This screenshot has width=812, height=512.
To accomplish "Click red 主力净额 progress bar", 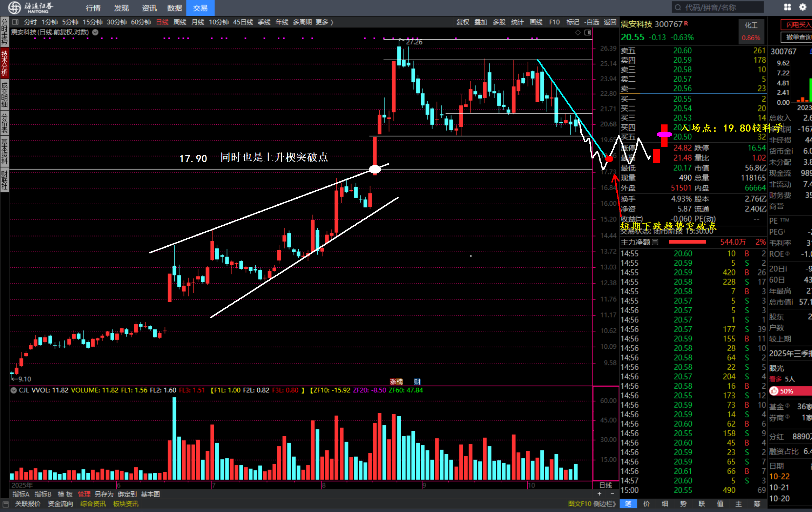I will coord(687,242).
